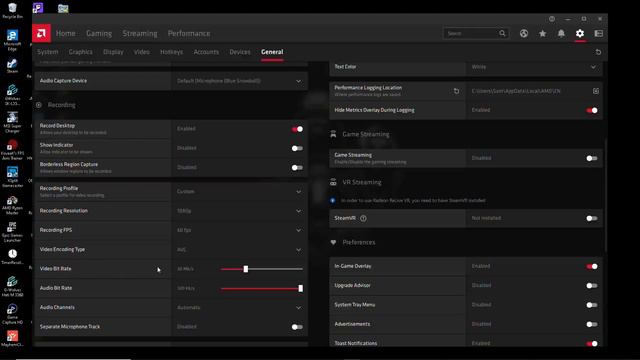Go to Streaming tab
640x360 pixels.
(x=140, y=33)
